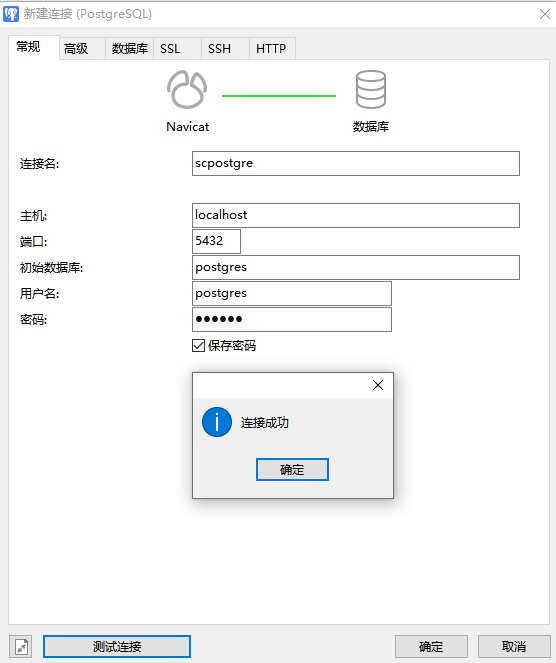Confirm the 连接成功 dialog with 确定
Screen dimensions: 556x663
click(x=292, y=469)
